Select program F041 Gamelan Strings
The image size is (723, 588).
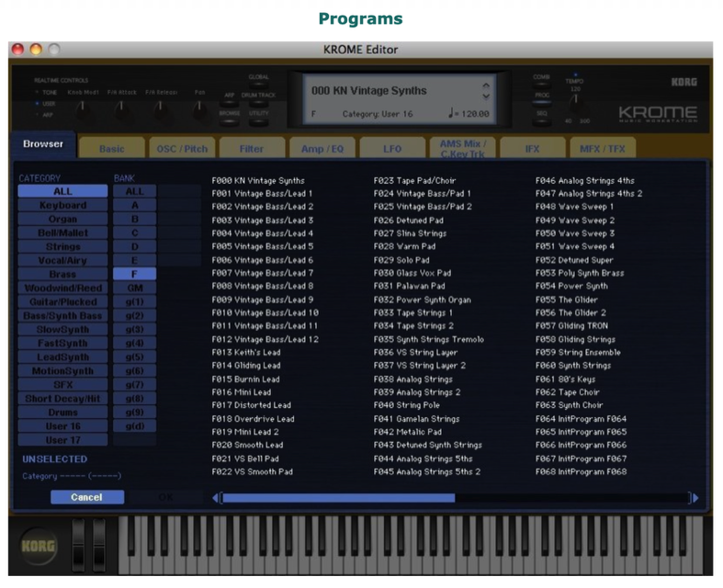416,419
